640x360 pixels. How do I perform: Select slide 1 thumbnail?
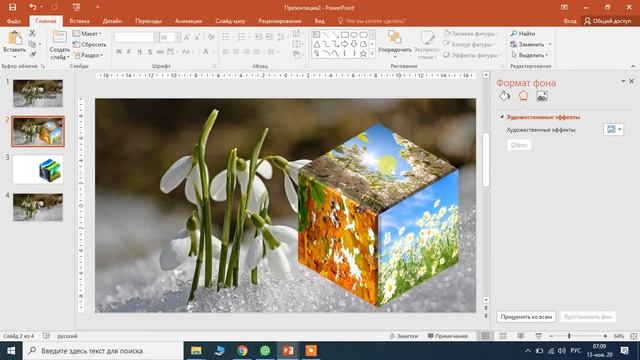point(38,93)
